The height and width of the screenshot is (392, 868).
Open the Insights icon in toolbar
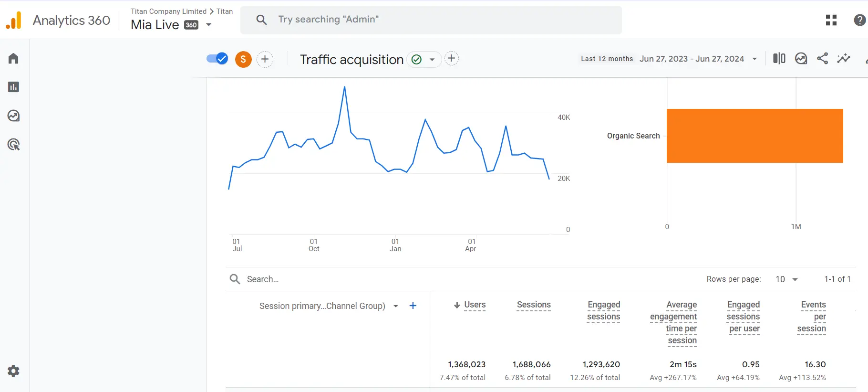pyautogui.click(x=801, y=58)
